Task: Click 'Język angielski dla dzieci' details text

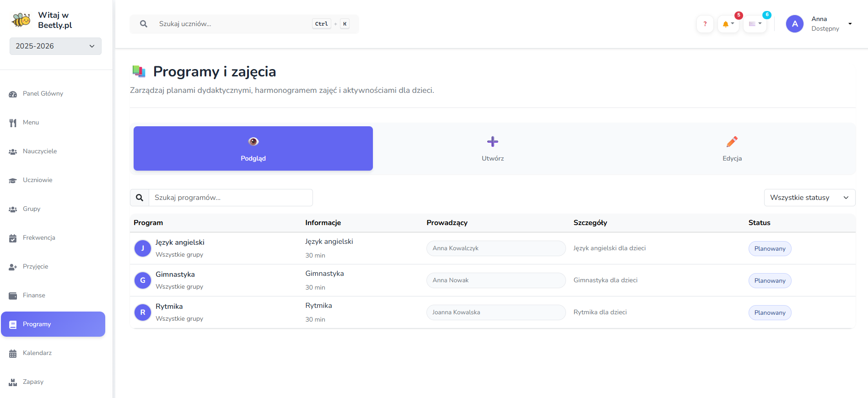Action: pos(609,248)
